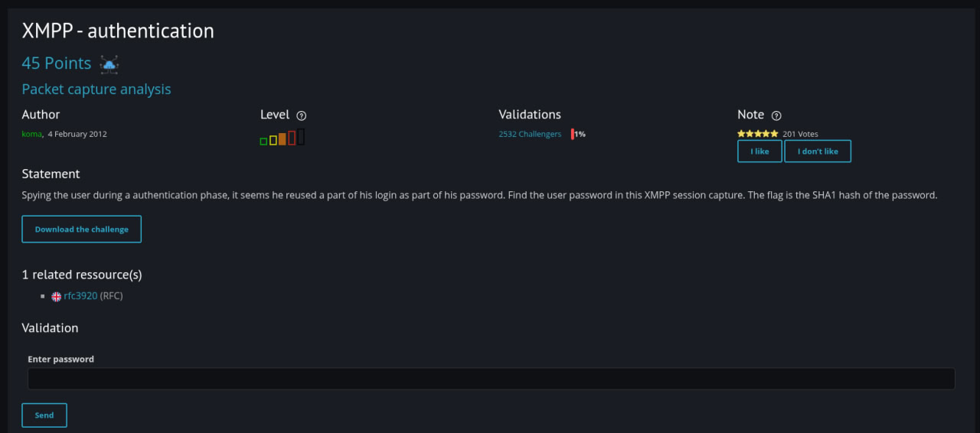Click the gold star rating icons

757,134
